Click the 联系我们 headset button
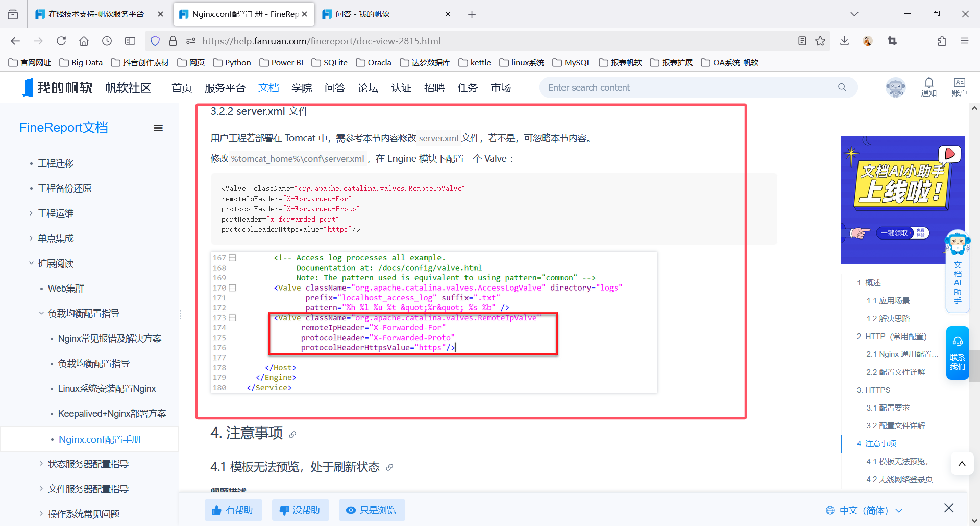The height and width of the screenshot is (526, 980). pos(958,353)
